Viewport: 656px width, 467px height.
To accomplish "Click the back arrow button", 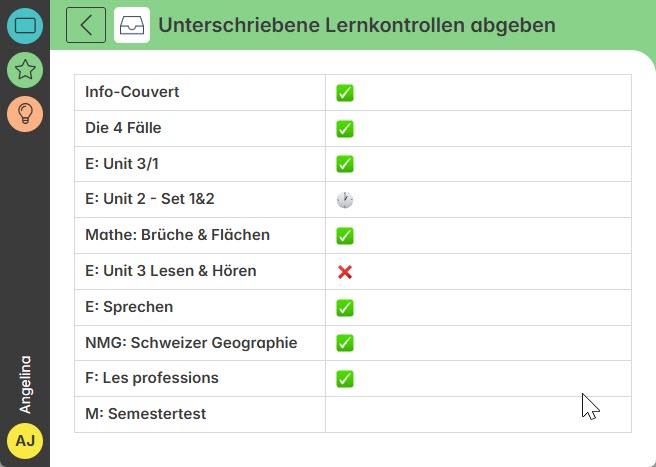I will pyautogui.click(x=86, y=25).
